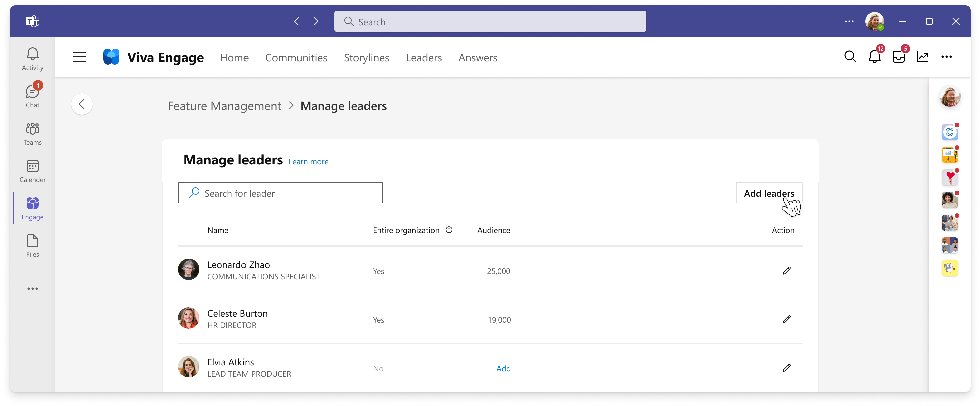Click Leonardo Zhao's profile photo

coord(189,270)
